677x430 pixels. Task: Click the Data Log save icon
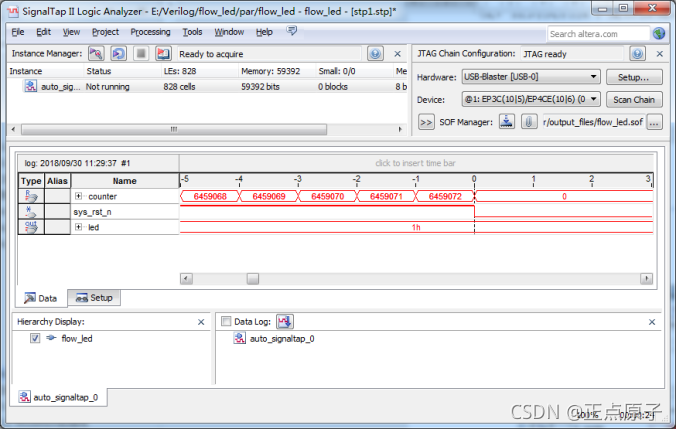click(285, 322)
